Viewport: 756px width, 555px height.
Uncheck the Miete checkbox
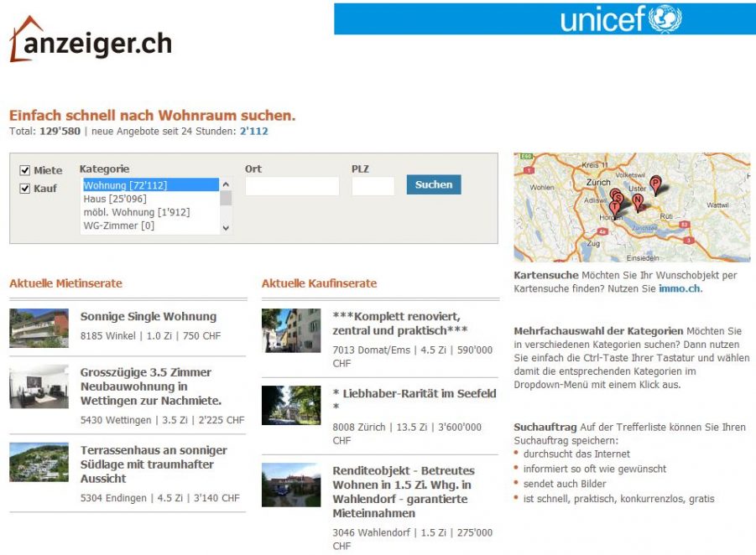point(24,170)
